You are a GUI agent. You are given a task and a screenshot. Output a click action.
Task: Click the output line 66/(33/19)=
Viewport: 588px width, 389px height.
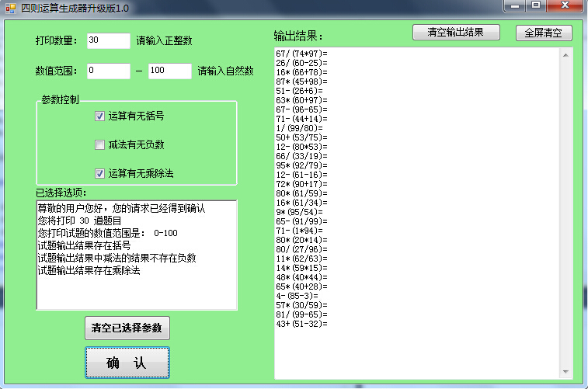[x=301, y=156]
